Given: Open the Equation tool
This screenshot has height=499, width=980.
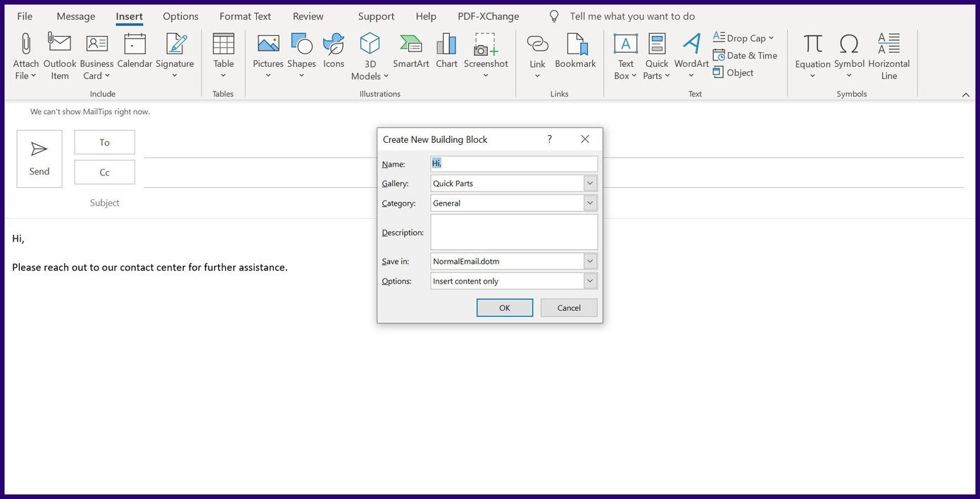Looking at the screenshot, I should pyautogui.click(x=813, y=56).
